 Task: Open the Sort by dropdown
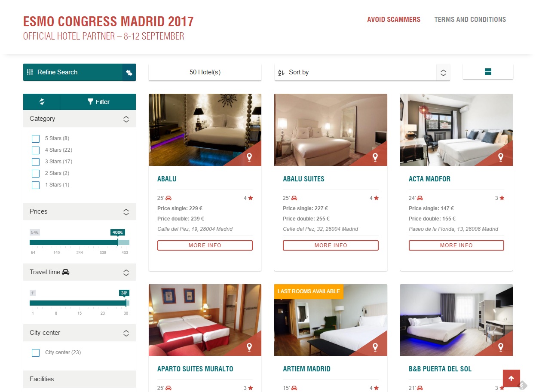362,72
